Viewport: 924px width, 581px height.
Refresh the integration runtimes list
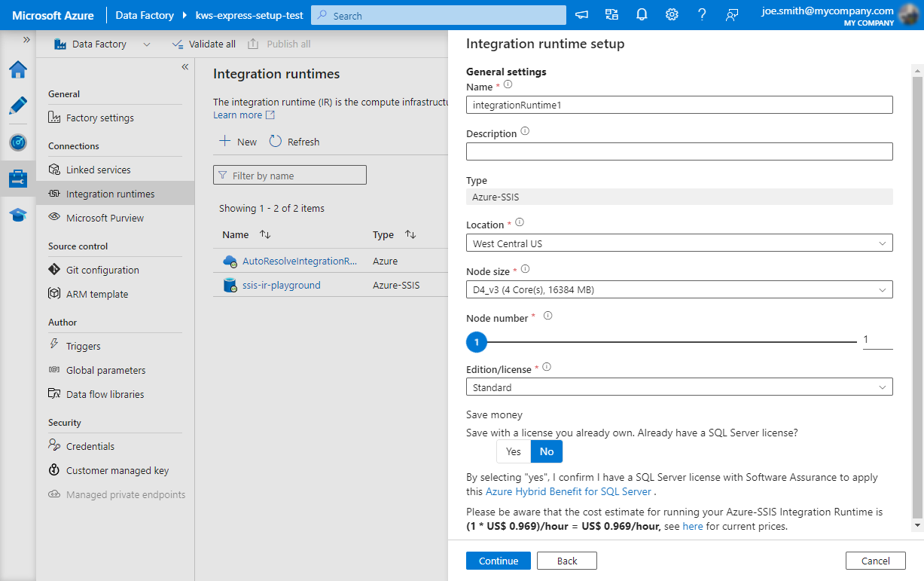pyautogui.click(x=294, y=142)
